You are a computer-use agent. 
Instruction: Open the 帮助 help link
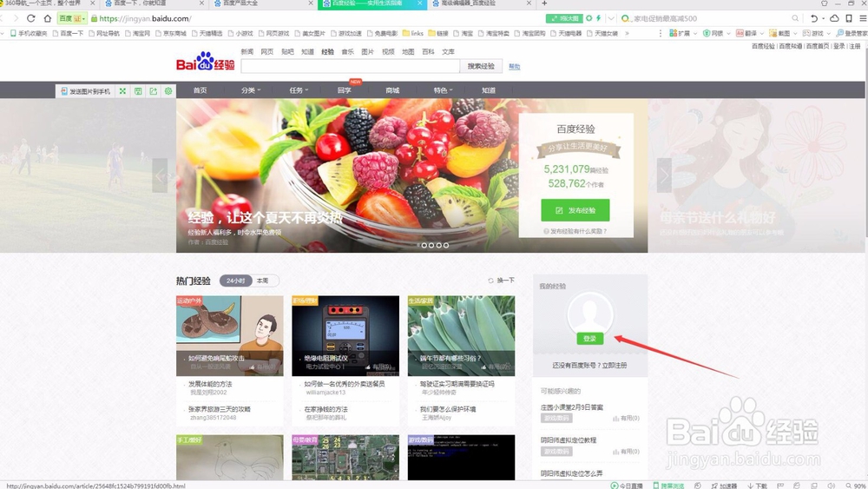coord(514,67)
